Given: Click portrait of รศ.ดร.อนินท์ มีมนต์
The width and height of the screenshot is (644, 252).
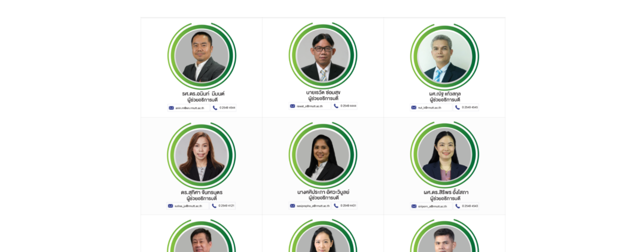Looking at the screenshot, I should coord(202,55).
